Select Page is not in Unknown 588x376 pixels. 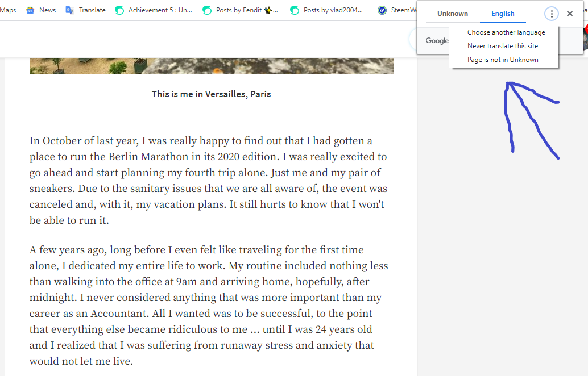(503, 60)
